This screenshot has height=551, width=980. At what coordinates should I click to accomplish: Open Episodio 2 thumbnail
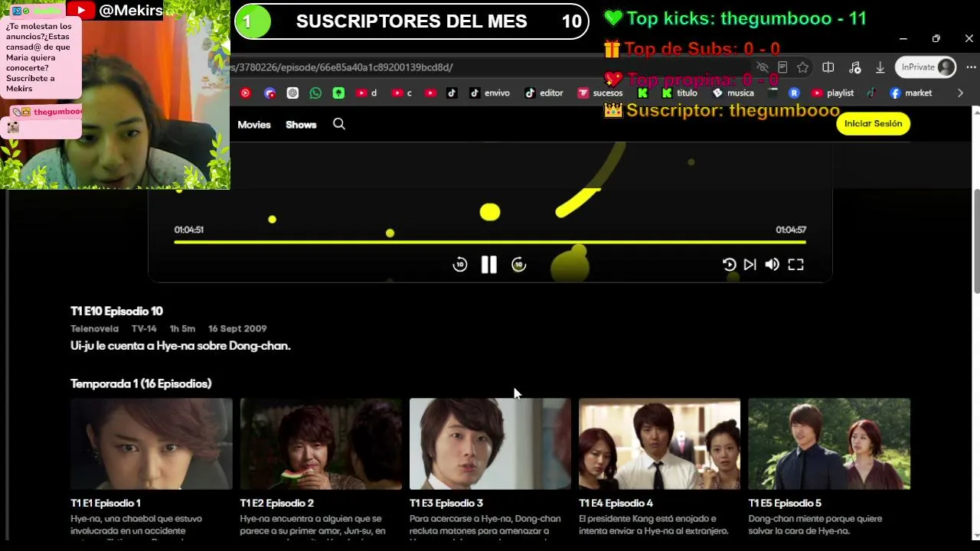pyautogui.click(x=321, y=444)
